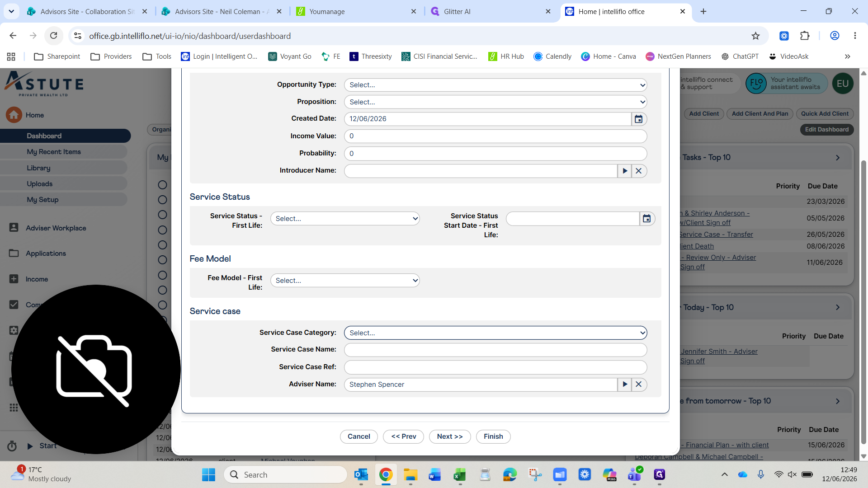Go back with the << Prev button
Screen dimensions: 868x488
(404, 436)
